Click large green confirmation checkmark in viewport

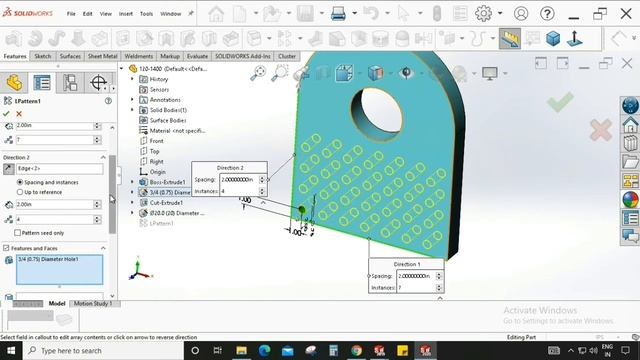coord(560,102)
